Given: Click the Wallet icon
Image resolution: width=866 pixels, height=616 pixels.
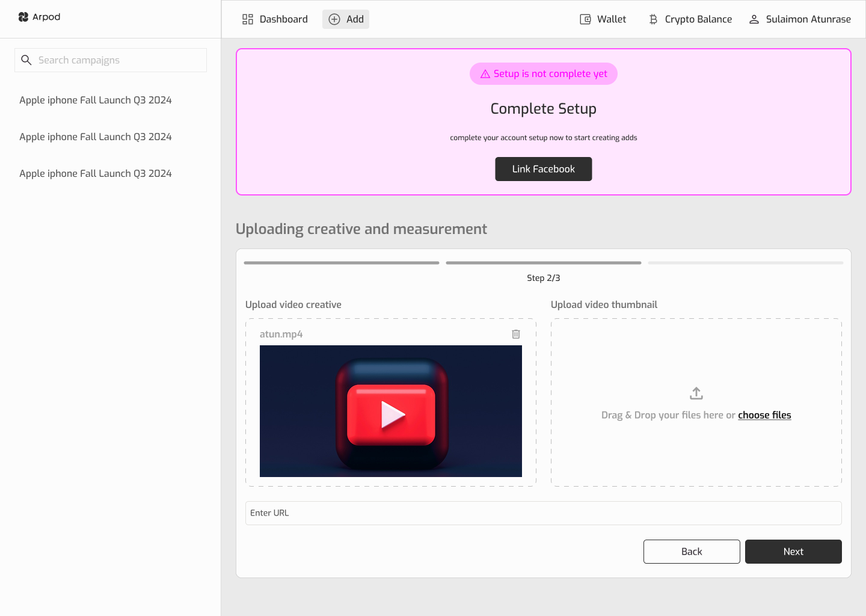Looking at the screenshot, I should [x=585, y=19].
